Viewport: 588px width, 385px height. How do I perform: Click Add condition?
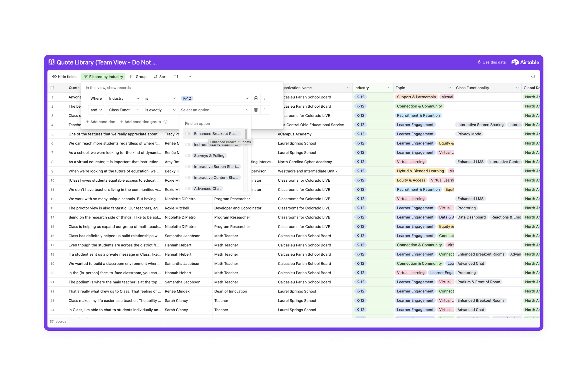click(101, 122)
